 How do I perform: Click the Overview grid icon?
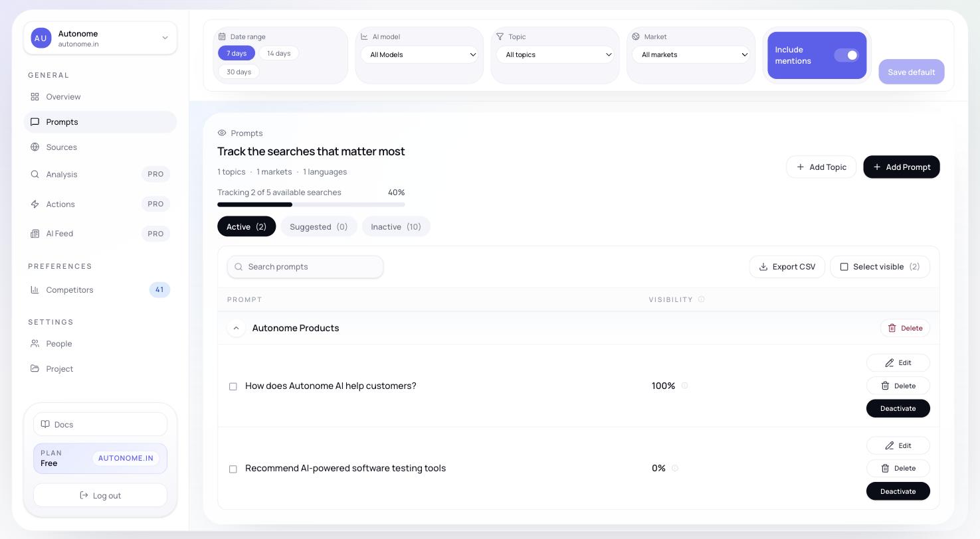coord(35,97)
